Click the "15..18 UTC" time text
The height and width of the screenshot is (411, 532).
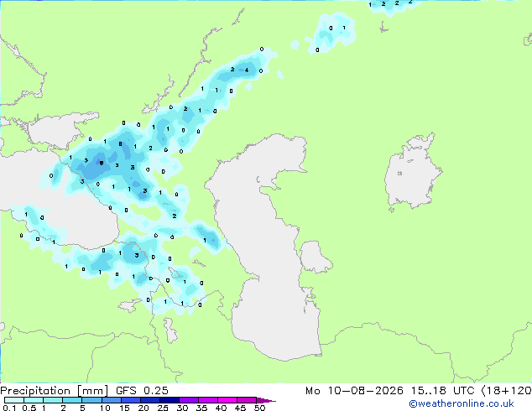click(442, 391)
